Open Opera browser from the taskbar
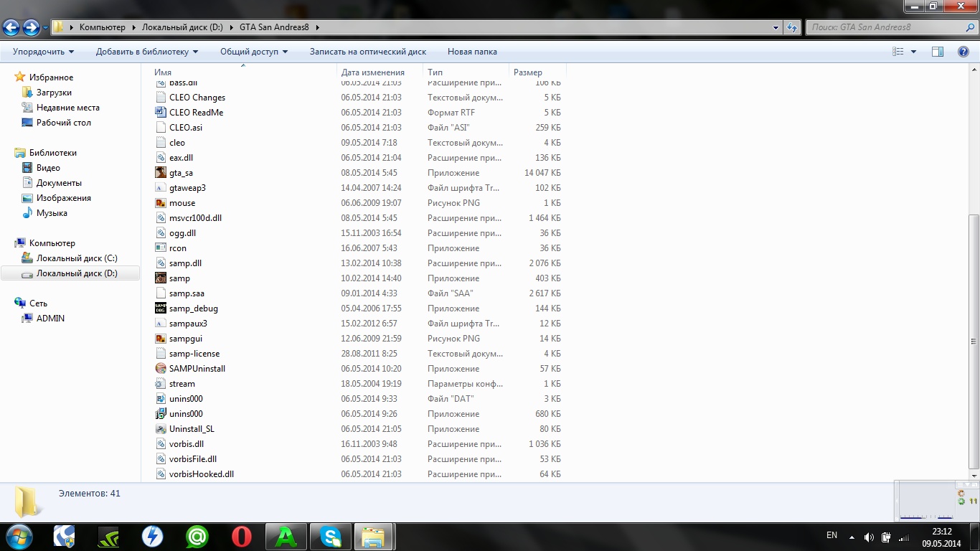The image size is (980, 551). pos(242,536)
